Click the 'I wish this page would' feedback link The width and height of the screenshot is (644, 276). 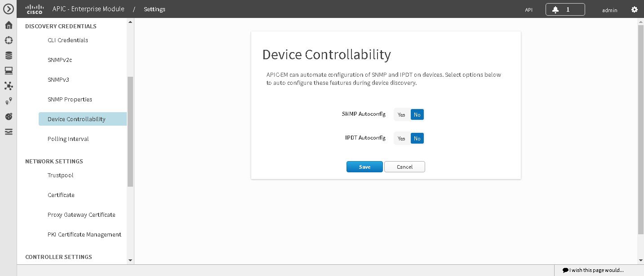click(x=594, y=270)
